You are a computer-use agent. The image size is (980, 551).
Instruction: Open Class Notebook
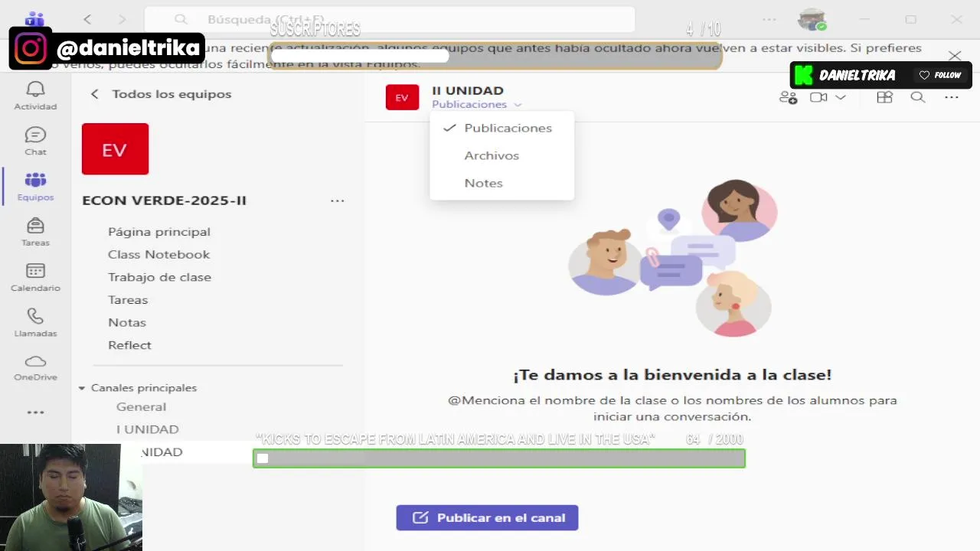[x=158, y=254]
